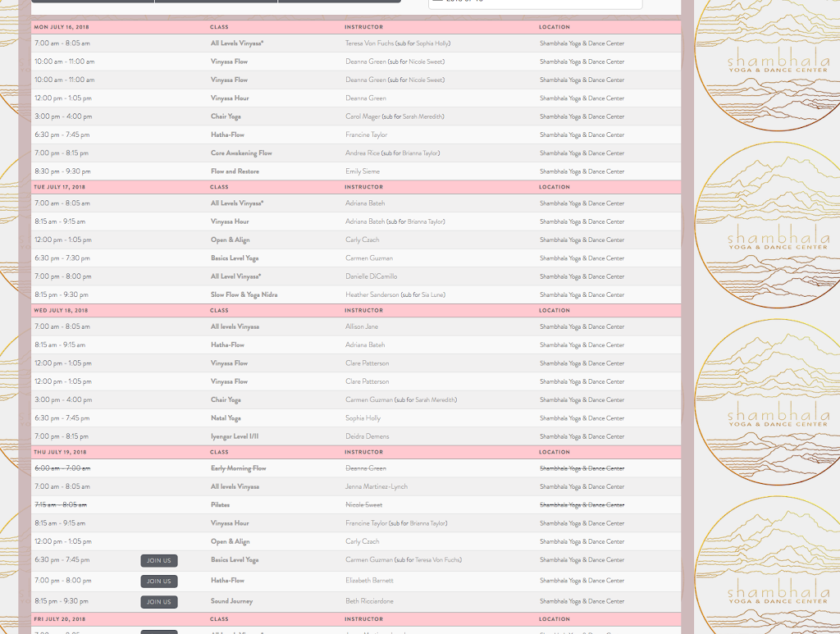View instructor Jenna Martinez-Lynch's profile
Screen dimensions: 840x634
coord(376,486)
